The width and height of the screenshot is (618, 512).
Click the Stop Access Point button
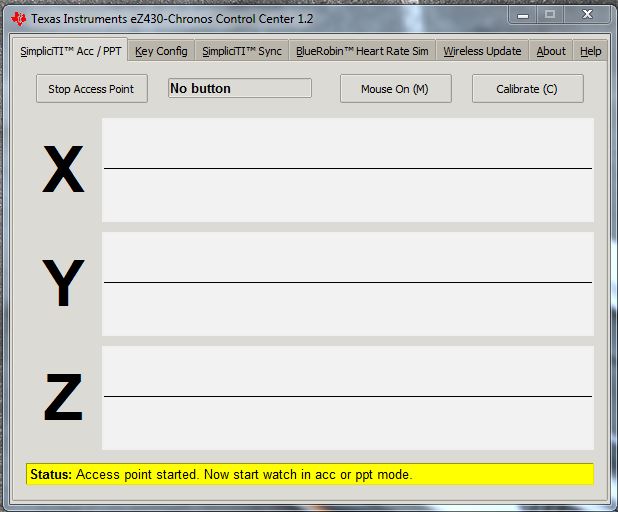[x=92, y=89]
